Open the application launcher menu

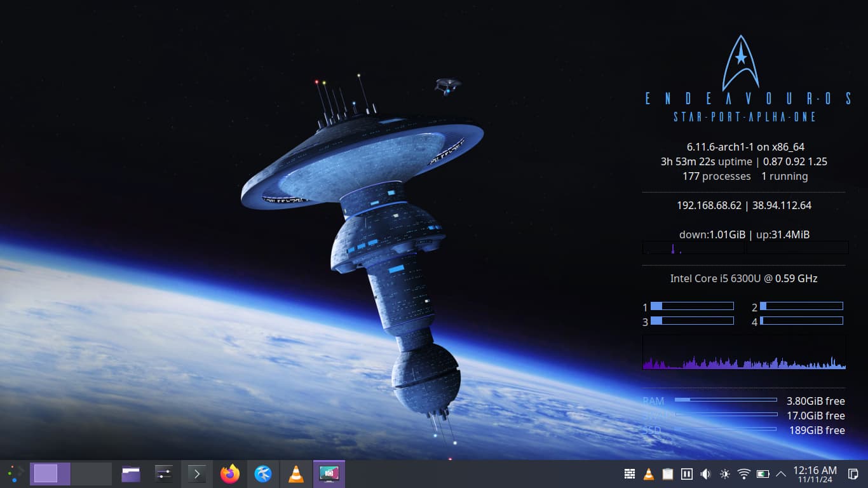coord(14,474)
